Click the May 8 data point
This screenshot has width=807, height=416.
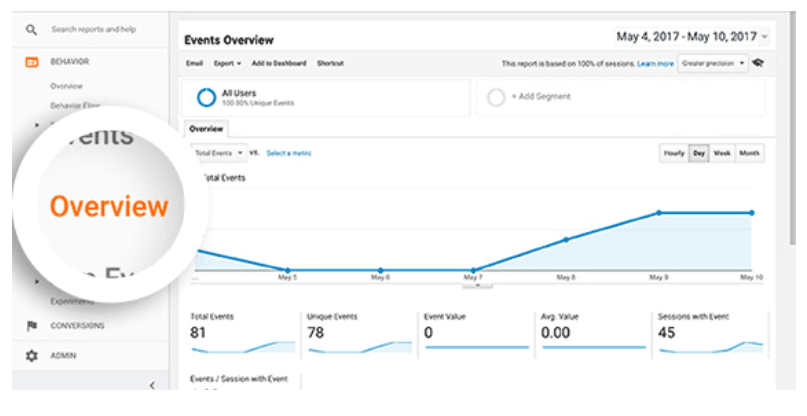[566, 239]
